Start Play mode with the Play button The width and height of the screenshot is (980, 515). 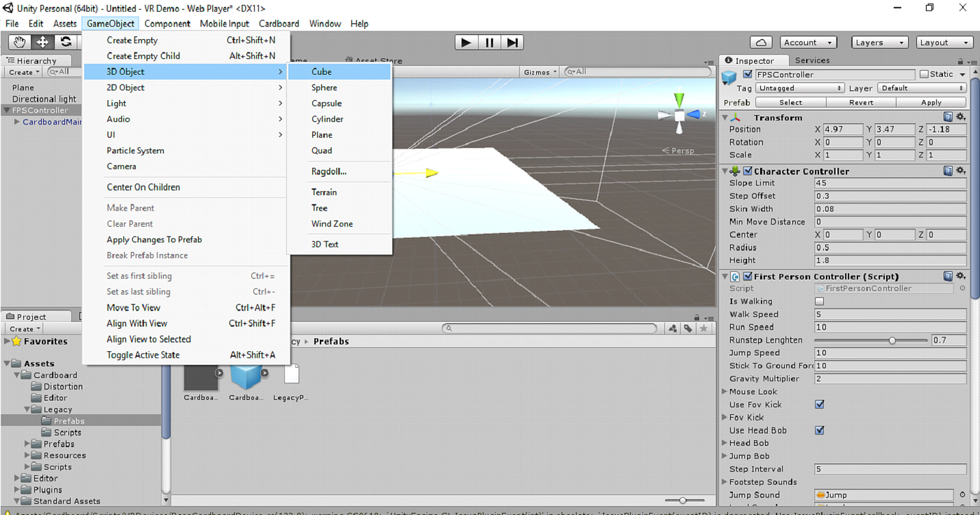point(465,43)
